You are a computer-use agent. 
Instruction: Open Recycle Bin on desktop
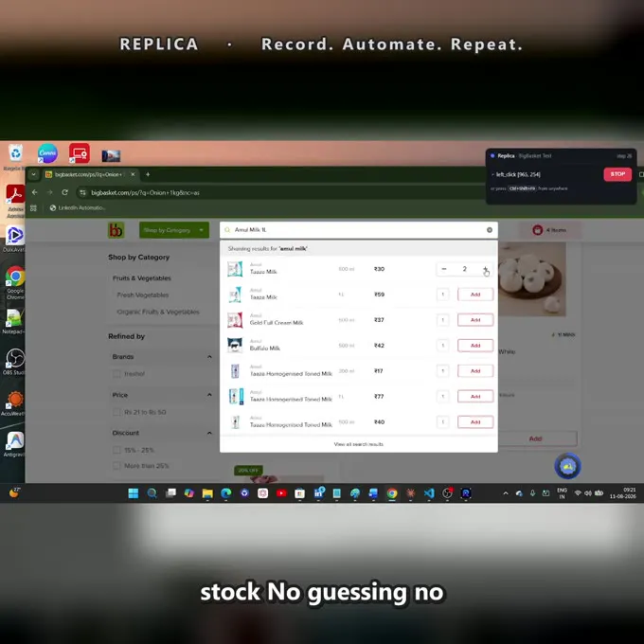point(15,156)
